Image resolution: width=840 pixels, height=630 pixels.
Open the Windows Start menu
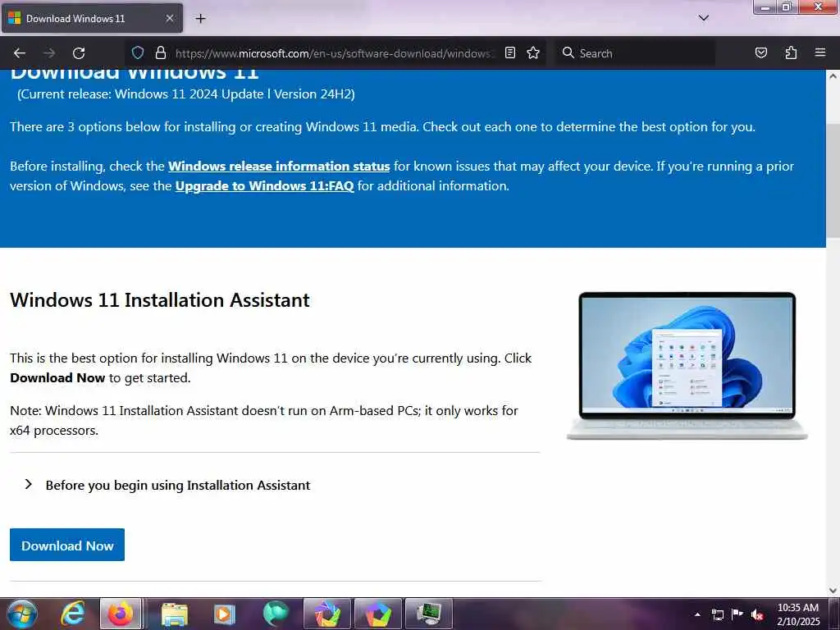pyautogui.click(x=22, y=614)
